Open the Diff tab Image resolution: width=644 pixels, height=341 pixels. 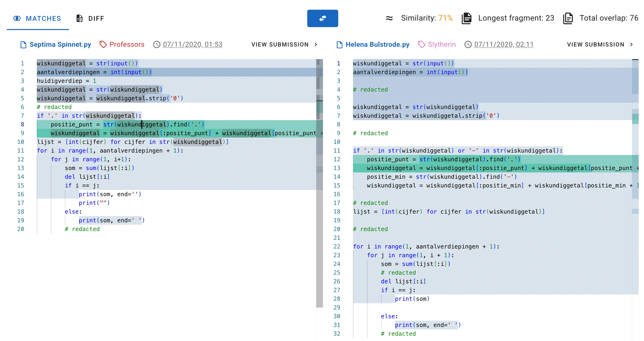90,18
